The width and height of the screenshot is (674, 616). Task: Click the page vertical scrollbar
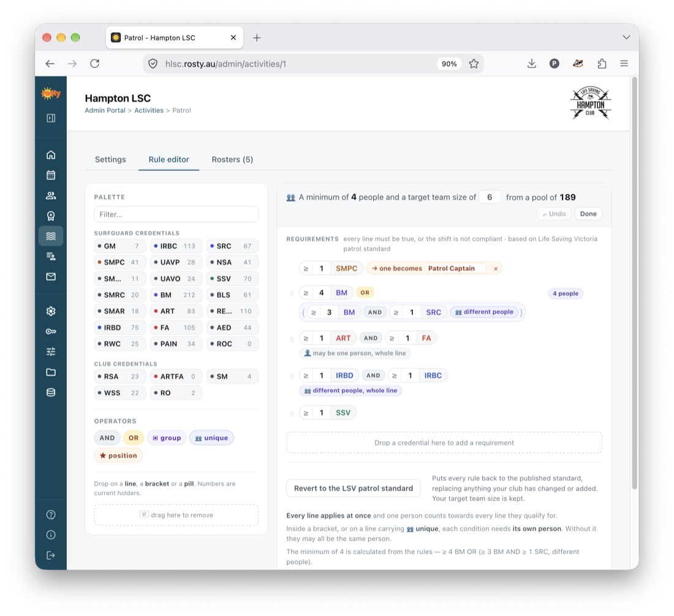pyautogui.click(x=634, y=283)
